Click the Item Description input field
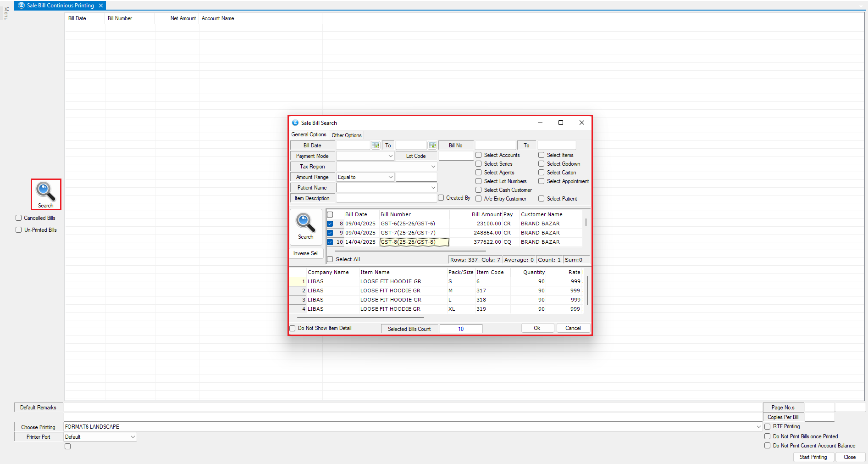This screenshot has height=464, width=868. (386, 198)
